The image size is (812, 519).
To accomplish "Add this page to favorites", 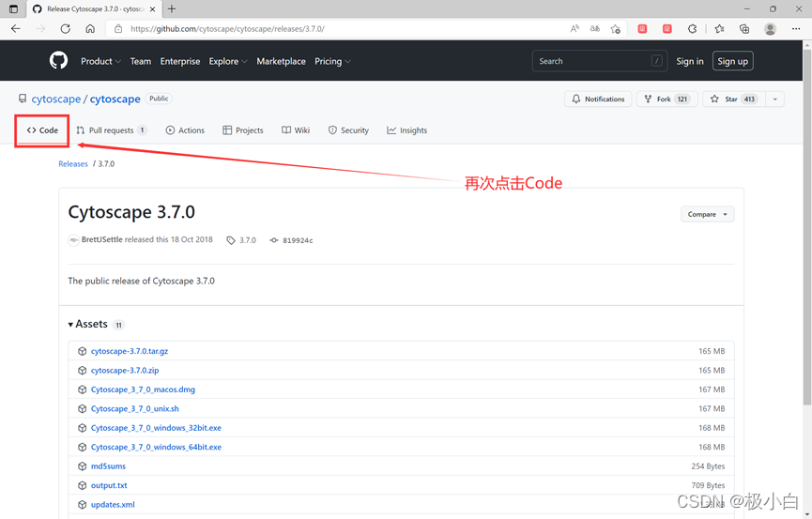I will (x=615, y=29).
